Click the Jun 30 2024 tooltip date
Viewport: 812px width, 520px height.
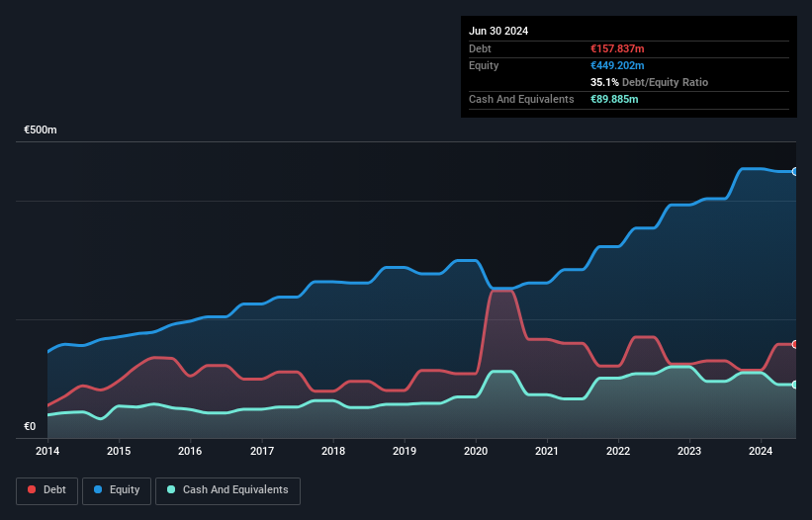pos(498,31)
